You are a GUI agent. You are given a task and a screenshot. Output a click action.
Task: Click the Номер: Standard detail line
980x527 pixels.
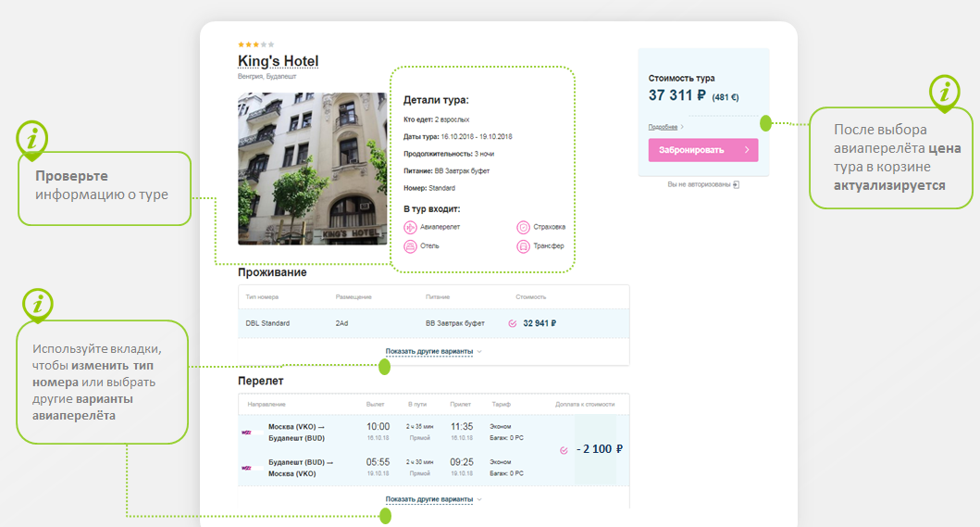point(429,188)
